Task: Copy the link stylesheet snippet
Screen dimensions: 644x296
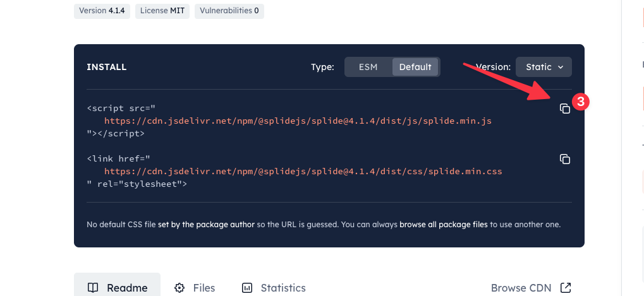Action: pyautogui.click(x=565, y=159)
